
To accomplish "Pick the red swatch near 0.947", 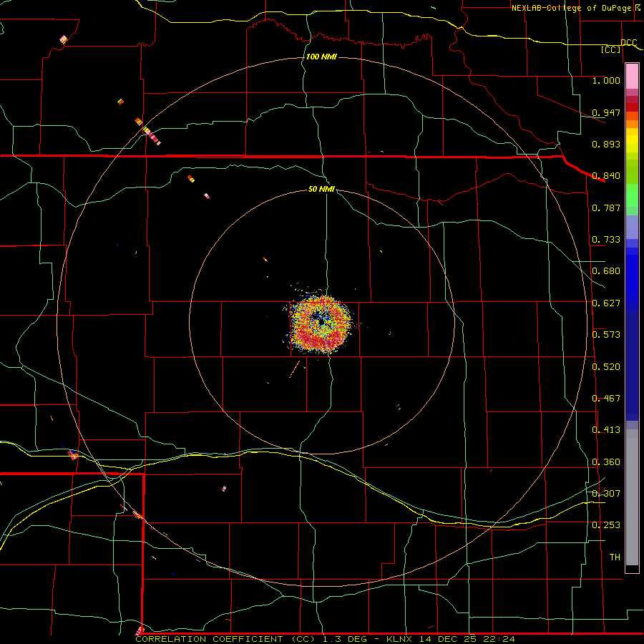I will [632, 107].
